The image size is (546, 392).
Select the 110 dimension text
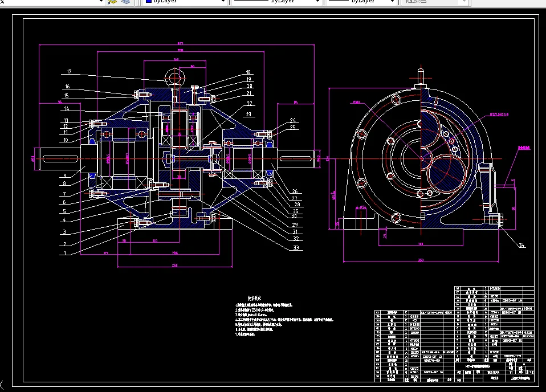pyautogui.click(x=155, y=240)
